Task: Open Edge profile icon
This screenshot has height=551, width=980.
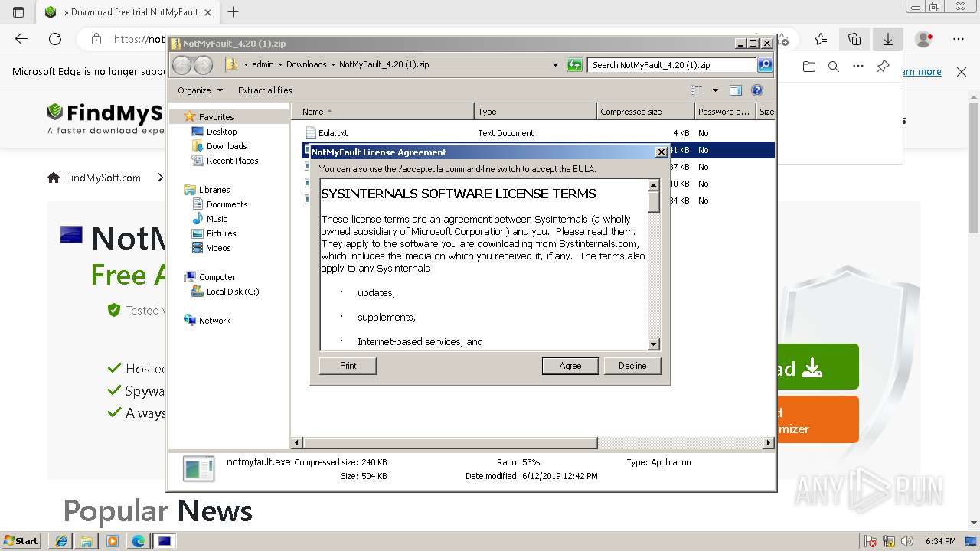Action: click(x=924, y=39)
